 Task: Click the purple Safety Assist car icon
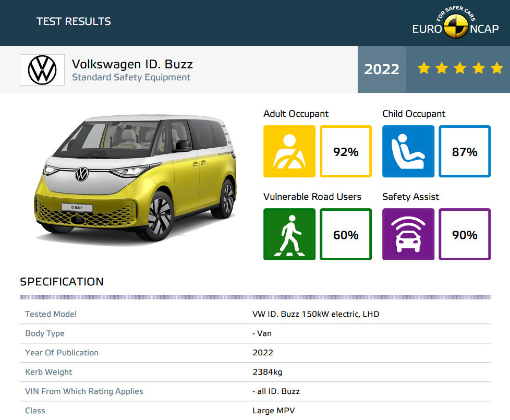408,234
